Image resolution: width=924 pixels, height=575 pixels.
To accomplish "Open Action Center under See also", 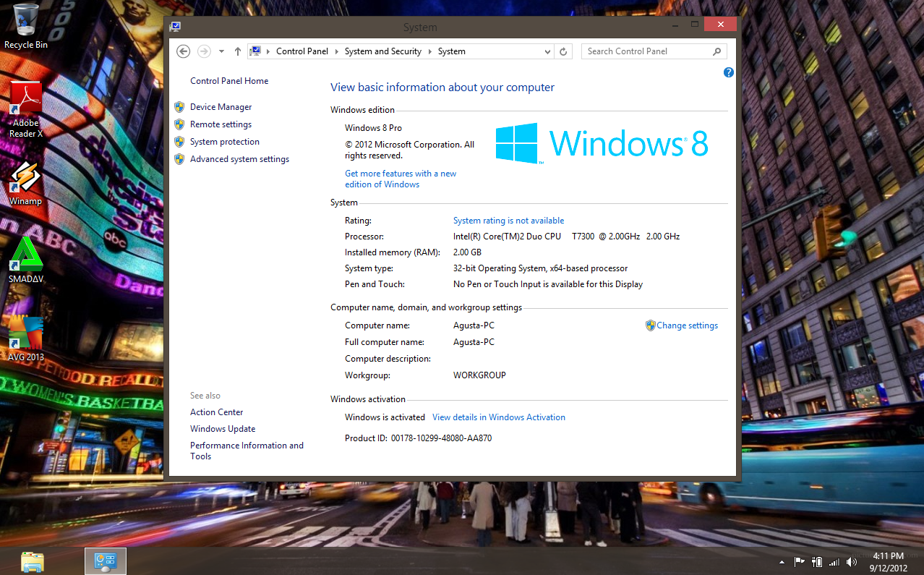I will [216, 412].
